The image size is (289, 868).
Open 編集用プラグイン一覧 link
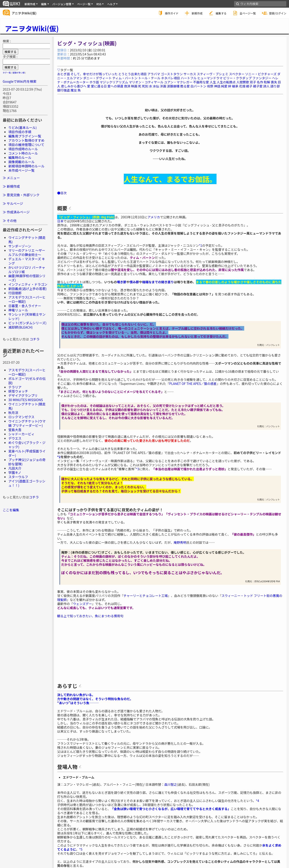point(25,136)
